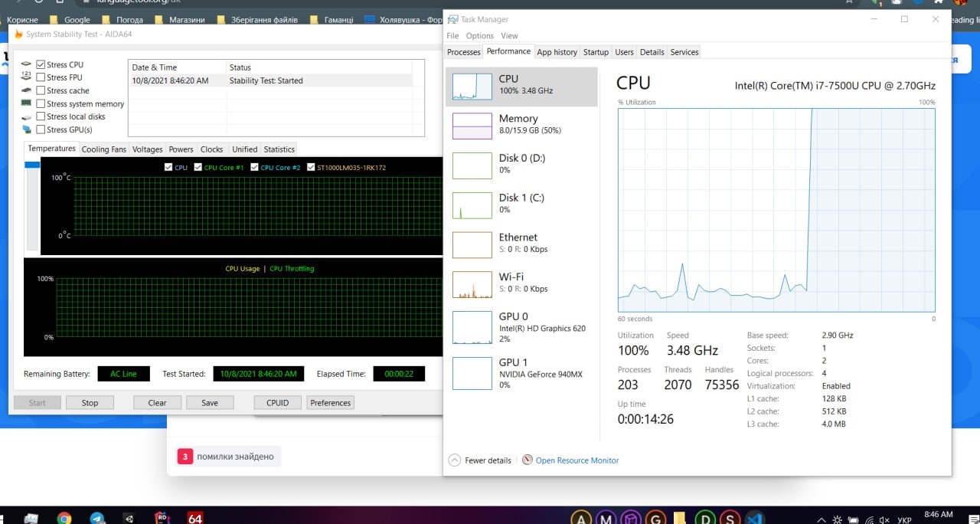Viewport: 980px width, 524px height.
Task: Click the flame icon in AIDA64 title bar
Action: point(18,34)
